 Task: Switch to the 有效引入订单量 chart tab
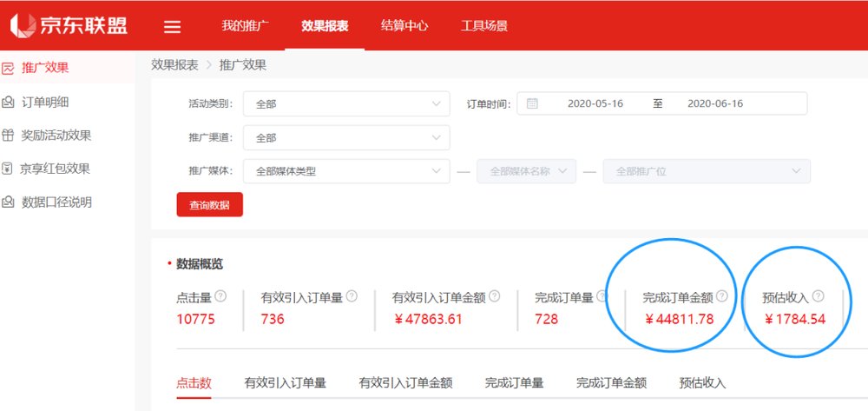[285, 382]
